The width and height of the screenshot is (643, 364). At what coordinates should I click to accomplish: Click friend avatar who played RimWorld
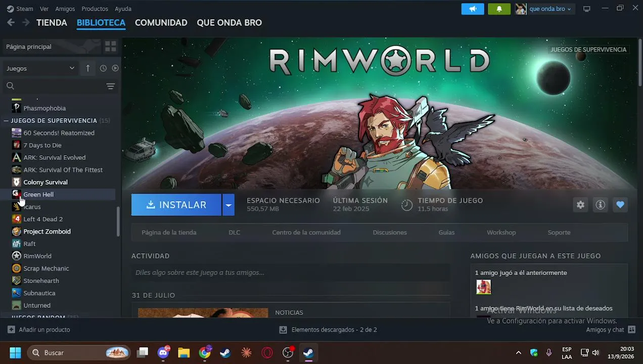pos(484,287)
